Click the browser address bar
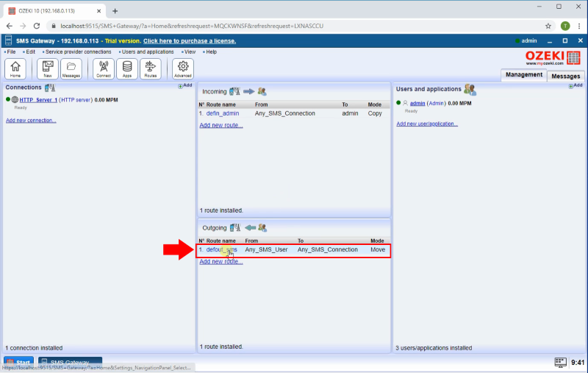 tap(293, 26)
